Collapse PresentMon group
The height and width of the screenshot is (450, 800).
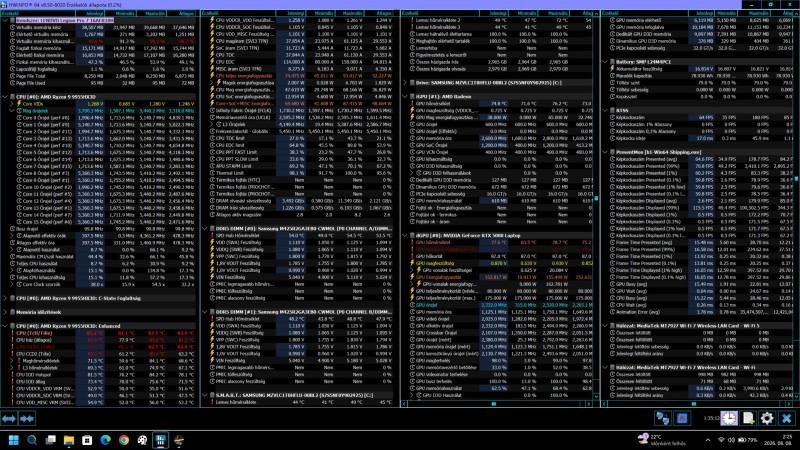pos(605,152)
